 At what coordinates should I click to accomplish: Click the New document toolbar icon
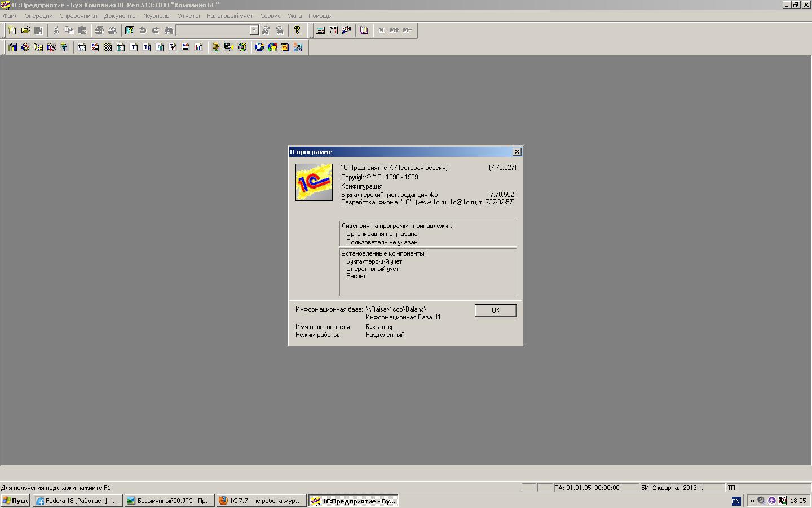point(12,30)
